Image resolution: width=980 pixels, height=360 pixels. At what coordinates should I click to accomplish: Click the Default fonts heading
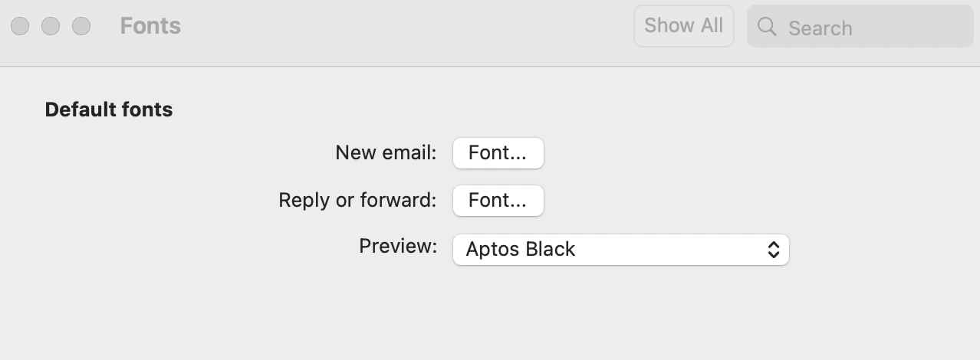point(109,110)
